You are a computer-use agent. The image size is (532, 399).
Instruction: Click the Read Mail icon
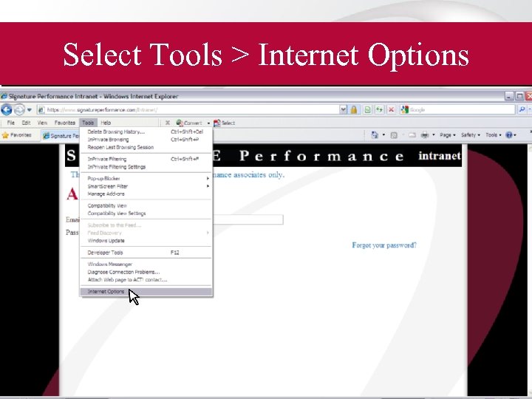pos(412,135)
